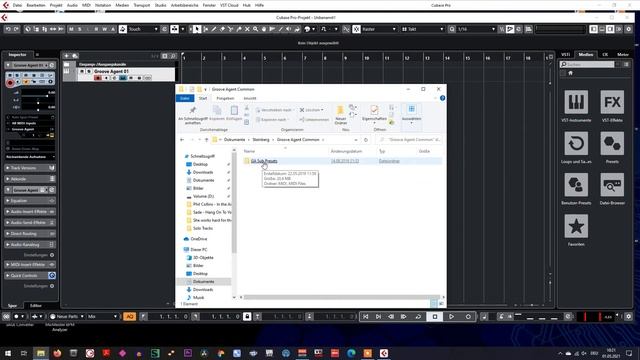The height and width of the screenshot is (360, 640).
Task: Open the Raster snap type dropdown
Action: (379, 29)
